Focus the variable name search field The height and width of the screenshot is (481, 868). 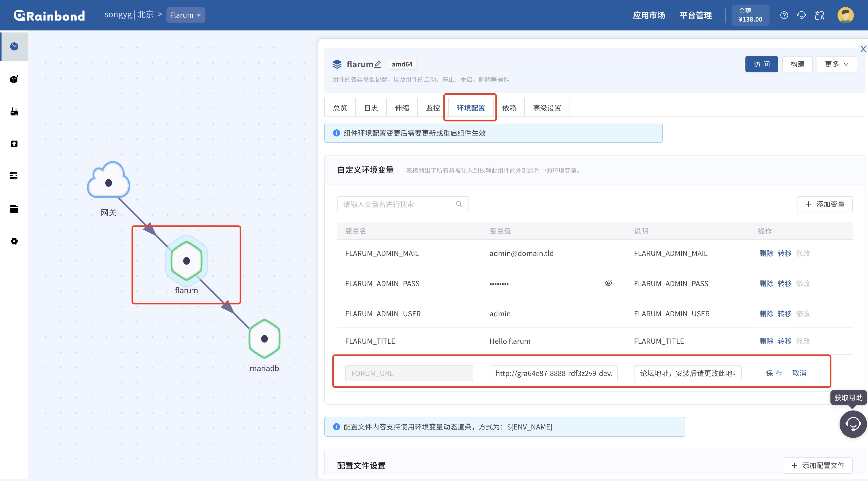coord(403,204)
